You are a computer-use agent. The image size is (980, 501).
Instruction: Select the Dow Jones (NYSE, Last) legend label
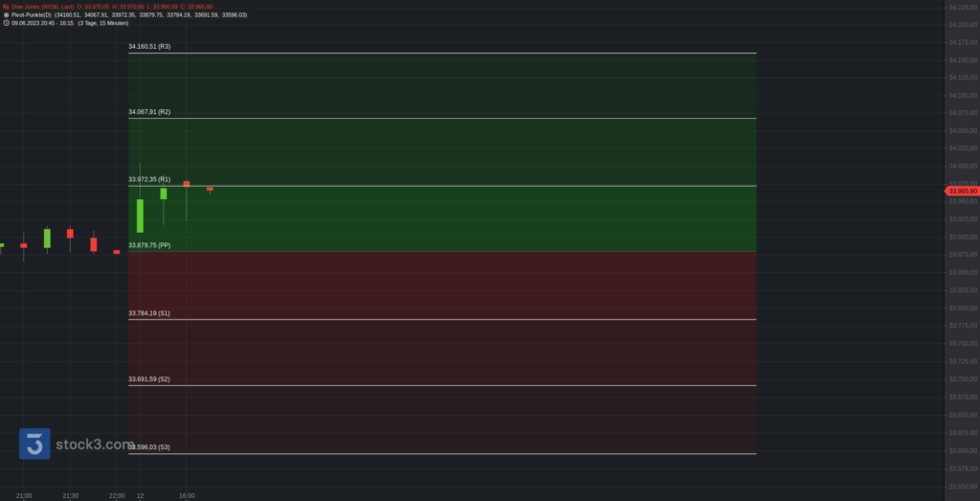click(x=42, y=7)
